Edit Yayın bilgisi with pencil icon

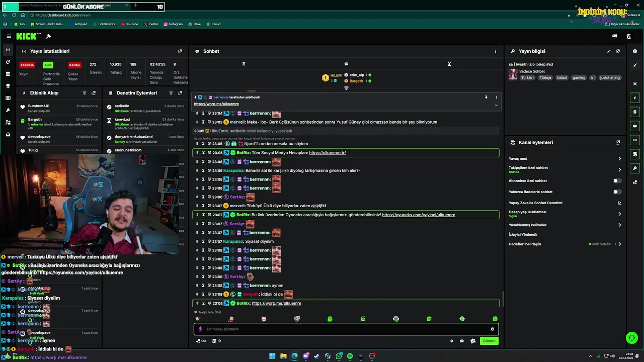(x=608, y=51)
